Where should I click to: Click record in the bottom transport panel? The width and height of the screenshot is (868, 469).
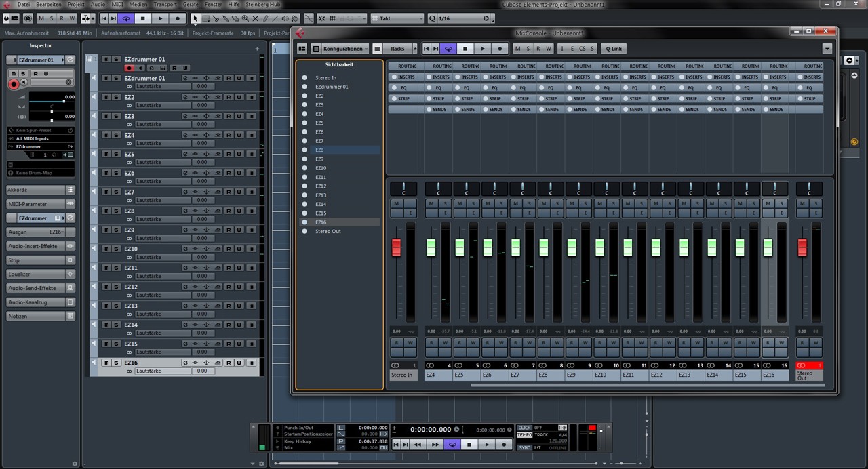[x=504, y=445]
